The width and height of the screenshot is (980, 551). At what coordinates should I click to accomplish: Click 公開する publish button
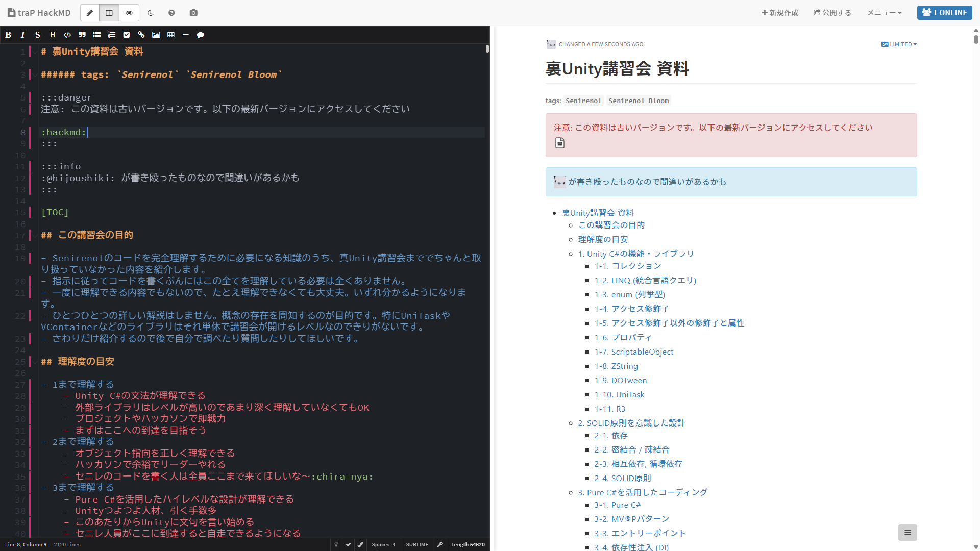tap(832, 13)
